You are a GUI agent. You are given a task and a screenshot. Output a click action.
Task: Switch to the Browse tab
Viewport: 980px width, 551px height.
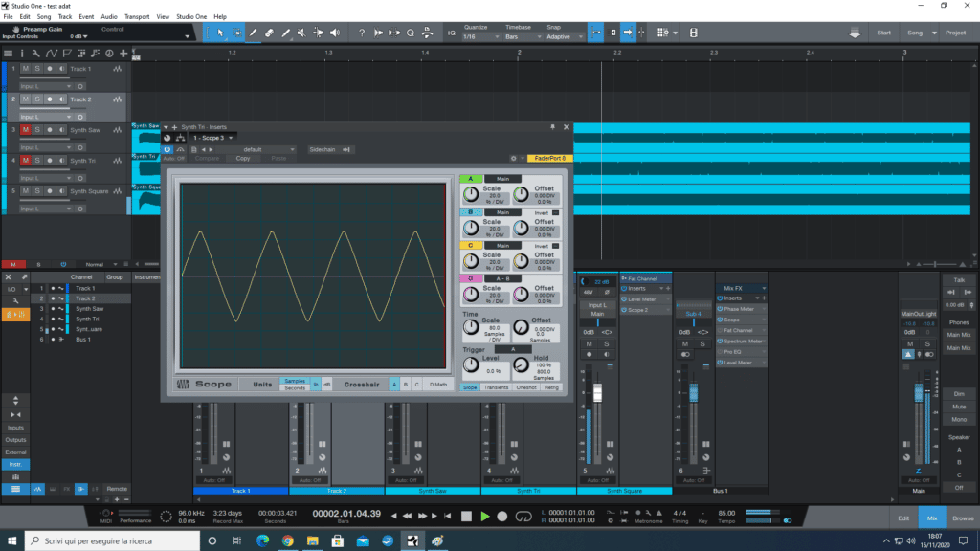963,518
